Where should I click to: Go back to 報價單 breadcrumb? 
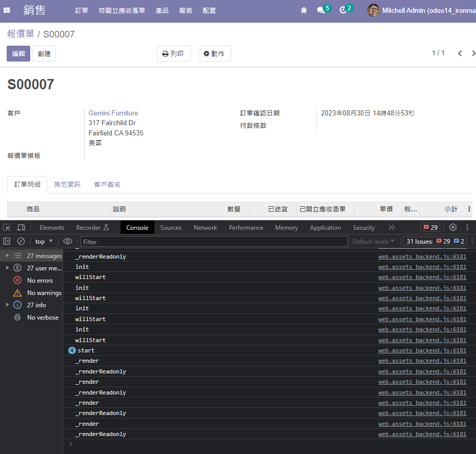click(21, 34)
